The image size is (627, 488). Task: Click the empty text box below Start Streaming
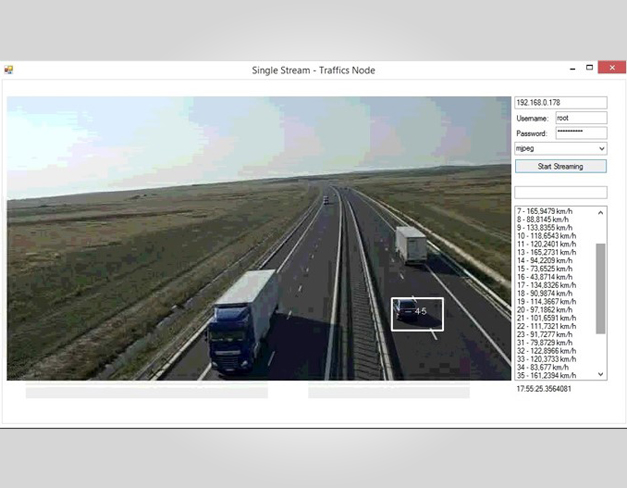pyautogui.click(x=560, y=192)
